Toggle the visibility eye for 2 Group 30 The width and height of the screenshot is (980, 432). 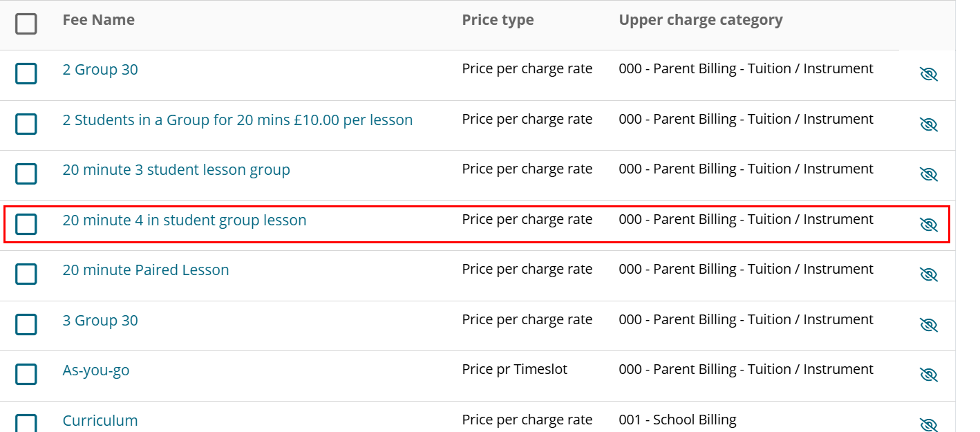[928, 74]
